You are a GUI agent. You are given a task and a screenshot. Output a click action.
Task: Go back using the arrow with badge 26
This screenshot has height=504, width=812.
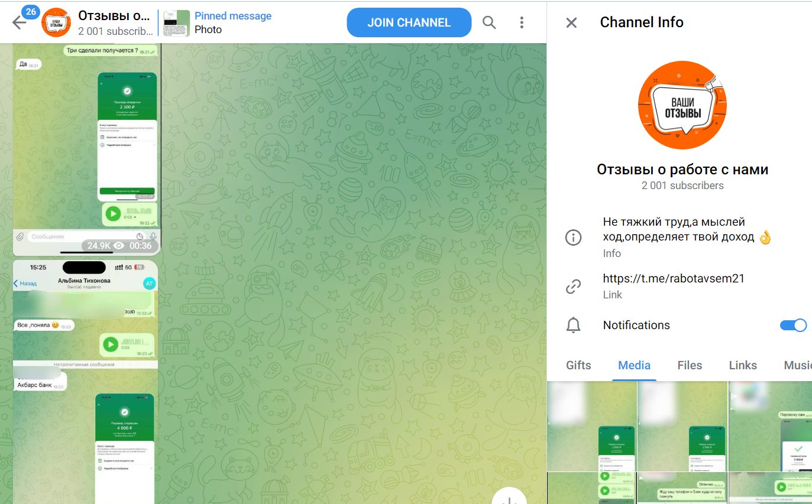[x=20, y=22]
